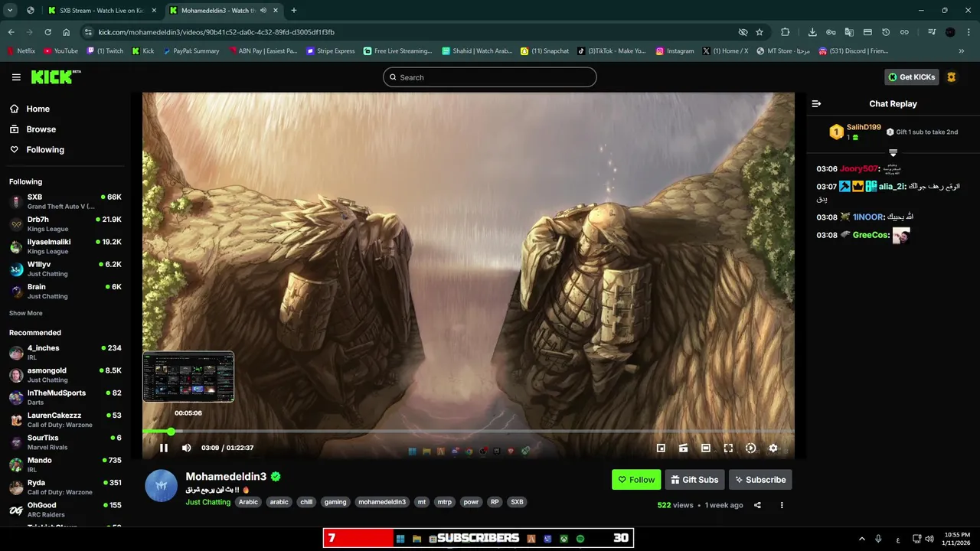980x551 pixels.
Task: Open LaurenCakezzz recommended channel
Action: pos(64,419)
